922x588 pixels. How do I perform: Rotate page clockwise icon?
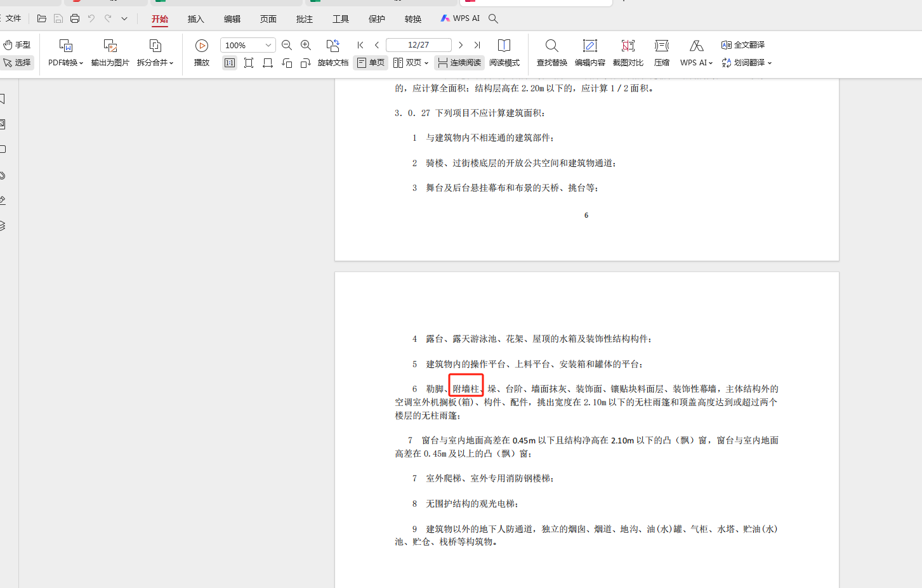coord(306,63)
